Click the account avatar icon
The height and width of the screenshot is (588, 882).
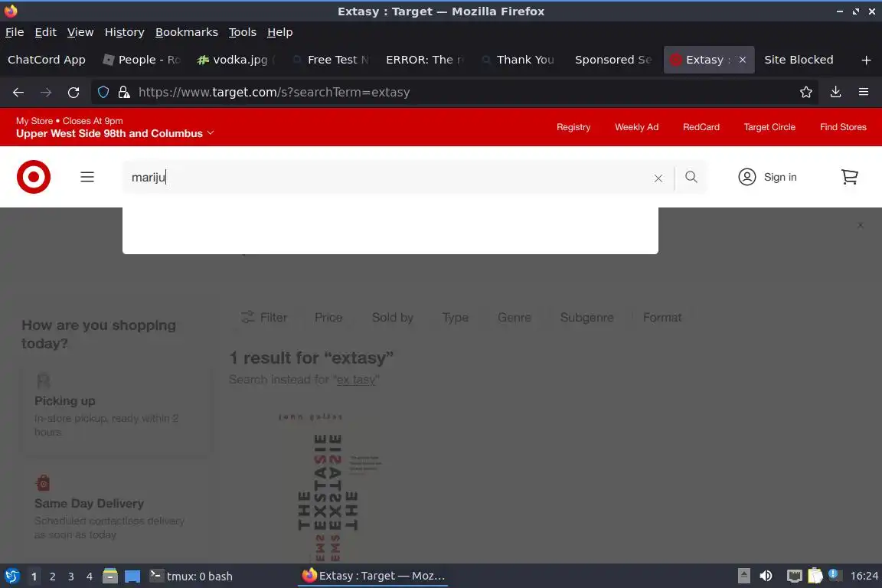pos(747,178)
